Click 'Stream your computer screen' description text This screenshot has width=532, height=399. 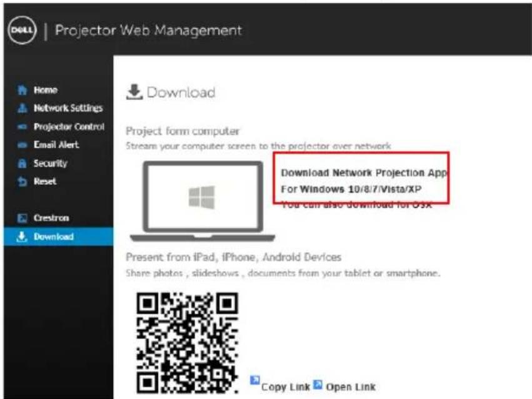point(258,146)
